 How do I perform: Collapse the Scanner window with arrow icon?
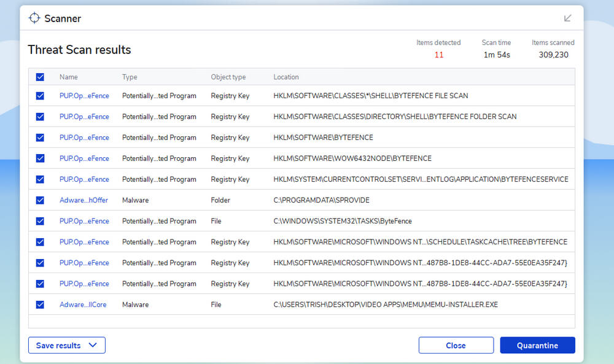(567, 18)
